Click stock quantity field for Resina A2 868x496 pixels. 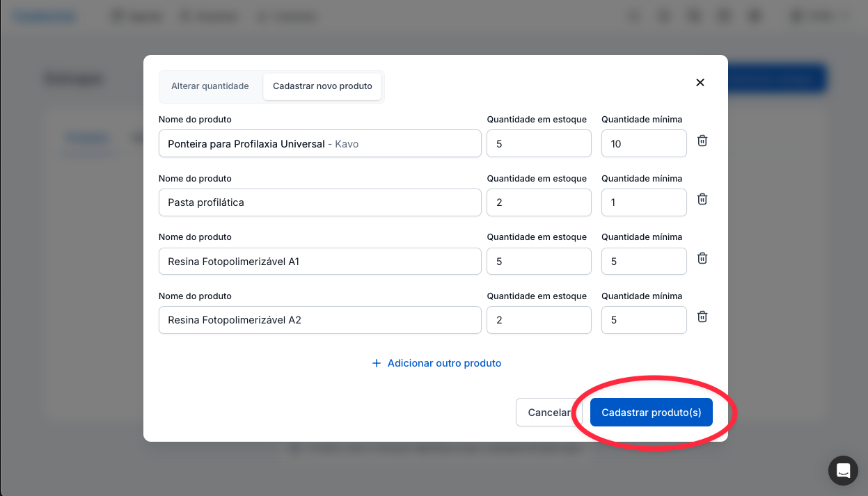538,320
